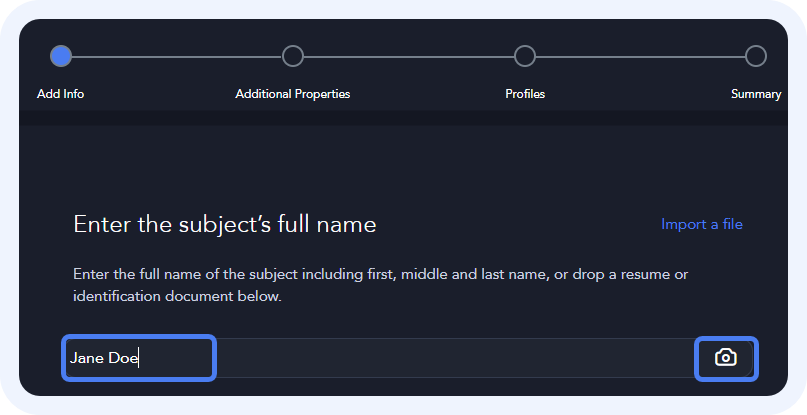Click the Add Info step label
807x415 pixels.
coord(61,94)
